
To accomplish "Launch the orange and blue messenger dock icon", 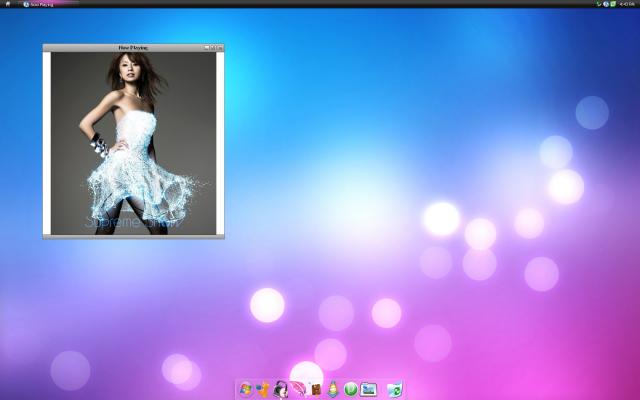I will click(263, 389).
